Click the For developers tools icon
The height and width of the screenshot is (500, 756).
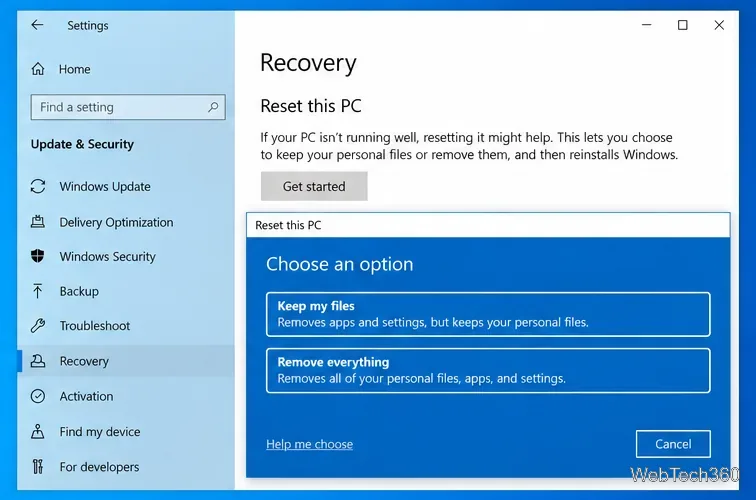[x=38, y=466]
